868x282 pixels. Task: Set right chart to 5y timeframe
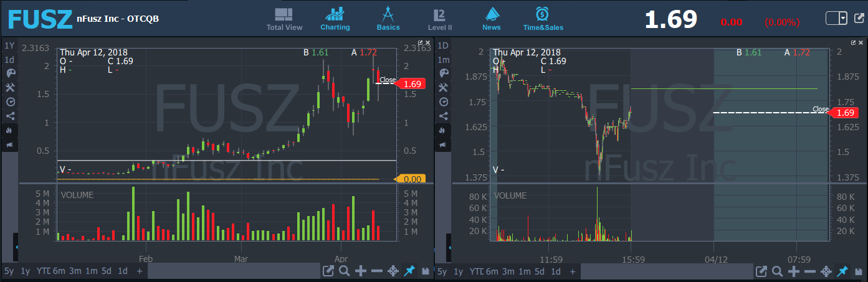[442, 271]
